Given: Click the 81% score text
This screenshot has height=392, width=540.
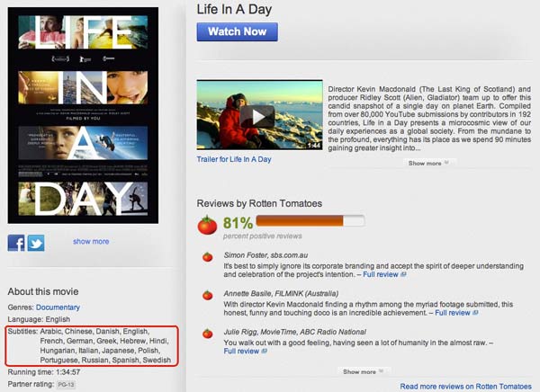Looking at the screenshot, I should pos(238,223).
